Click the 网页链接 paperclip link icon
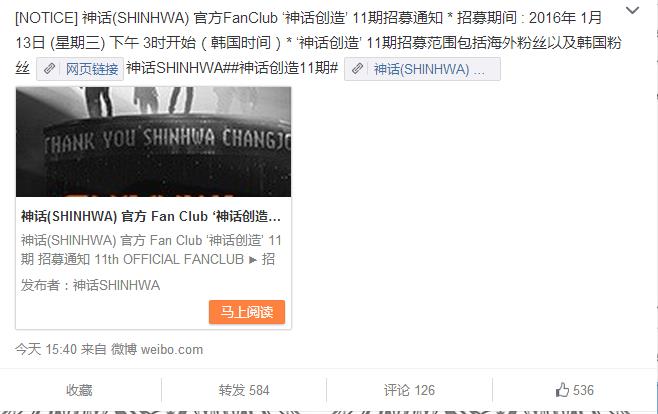The width and height of the screenshot is (658, 414). (x=50, y=69)
